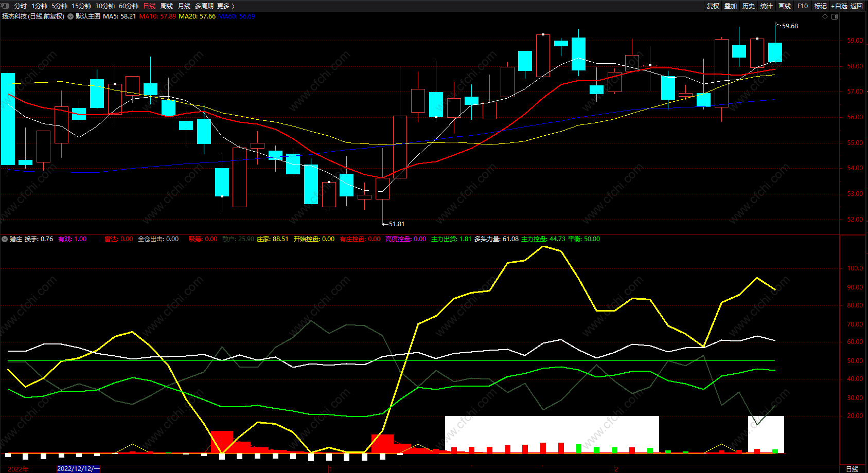The width and height of the screenshot is (868, 473).
Task: Click the 20.00 indicator axis label
Action: tap(855, 416)
